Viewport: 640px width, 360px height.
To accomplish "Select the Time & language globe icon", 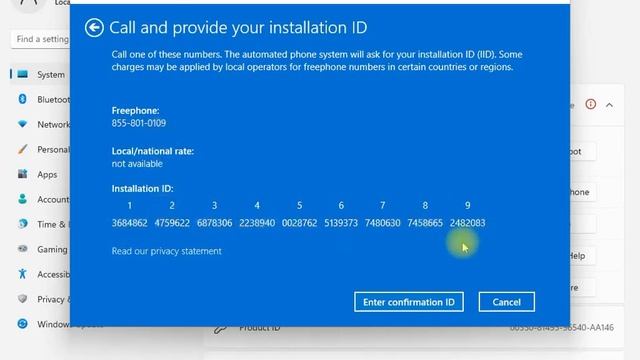I will 22,224.
